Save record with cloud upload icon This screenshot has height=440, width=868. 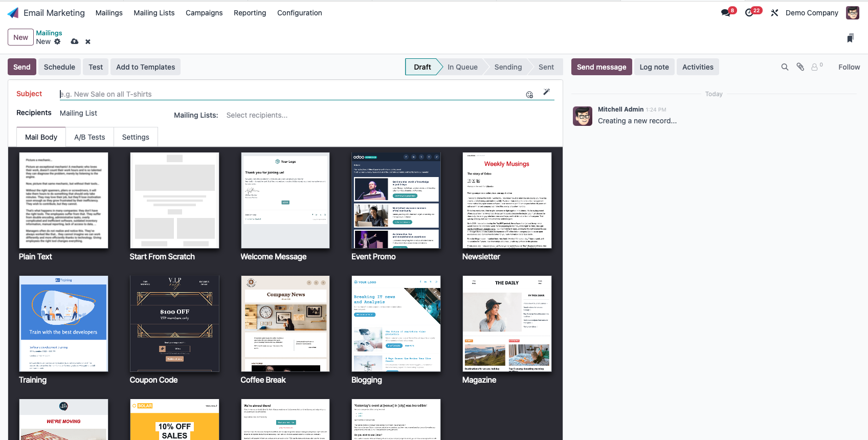[75, 41]
